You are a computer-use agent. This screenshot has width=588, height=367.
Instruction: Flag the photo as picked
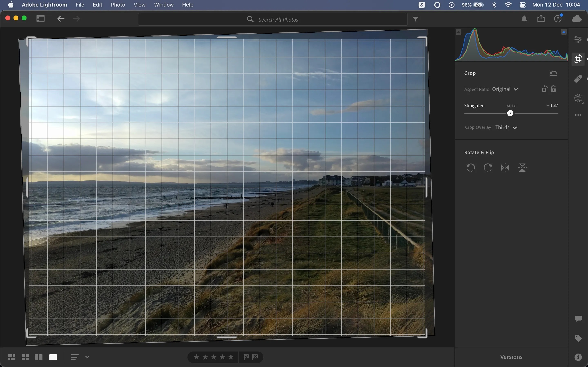click(x=246, y=357)
